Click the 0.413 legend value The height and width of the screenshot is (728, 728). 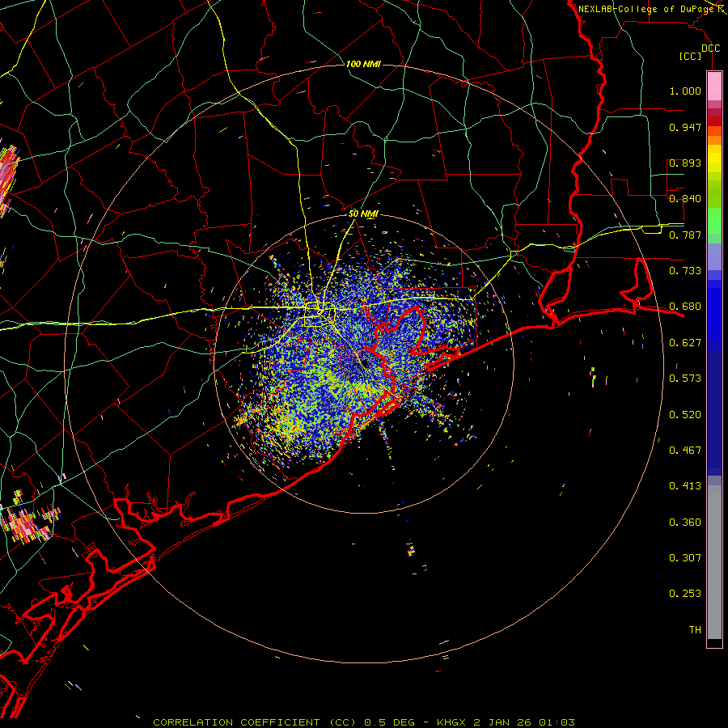point(685,486)
